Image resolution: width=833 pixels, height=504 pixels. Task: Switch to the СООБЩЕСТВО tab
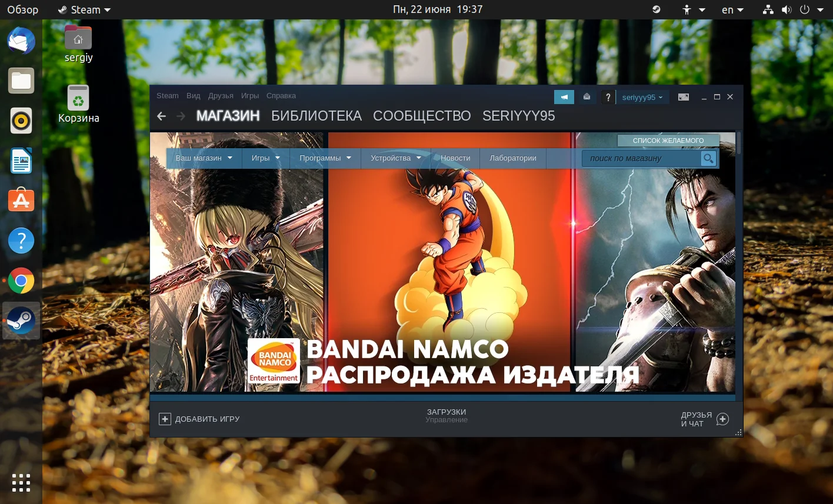point(422,116)
